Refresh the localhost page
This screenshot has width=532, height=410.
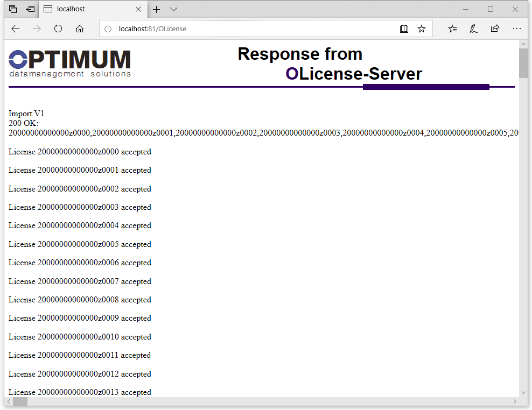coord(58,29)
